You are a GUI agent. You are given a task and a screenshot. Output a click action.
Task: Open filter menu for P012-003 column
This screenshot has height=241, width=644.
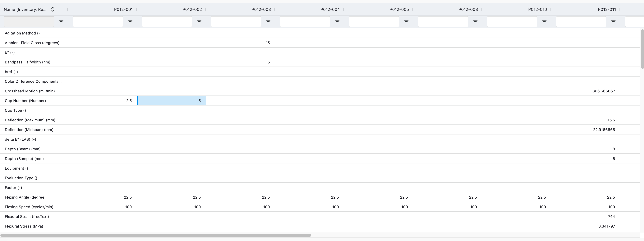(x=268, y=22)
